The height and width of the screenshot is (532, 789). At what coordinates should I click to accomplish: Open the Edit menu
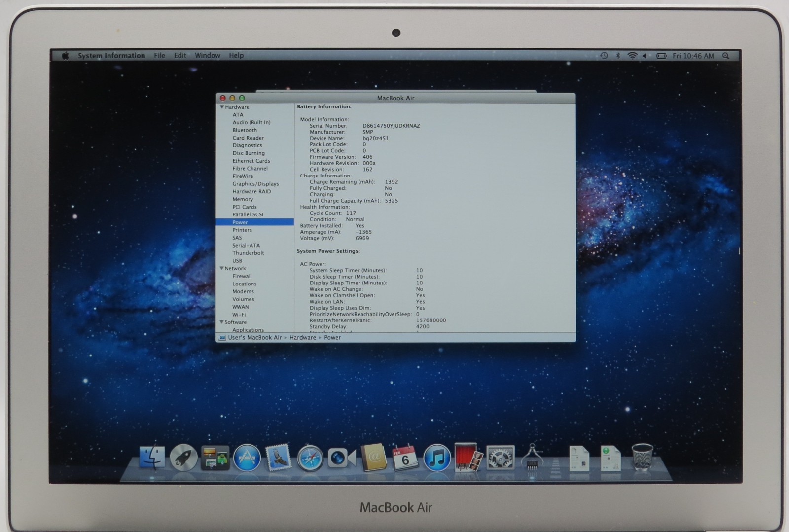point(180,56)
